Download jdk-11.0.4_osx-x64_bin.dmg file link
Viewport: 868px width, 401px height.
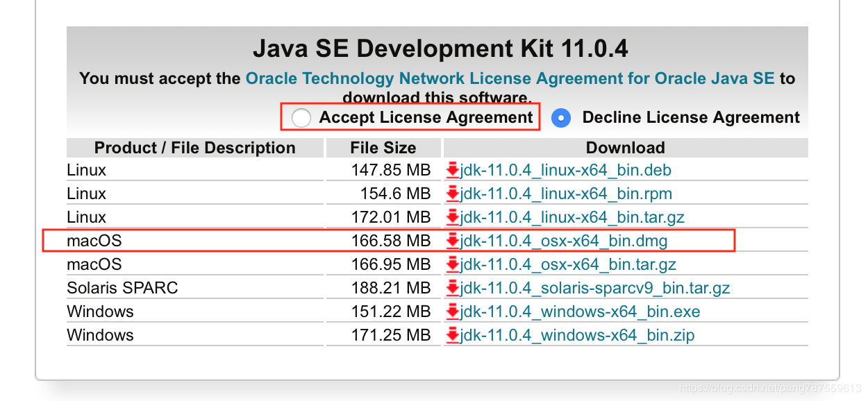click(563, 241)
